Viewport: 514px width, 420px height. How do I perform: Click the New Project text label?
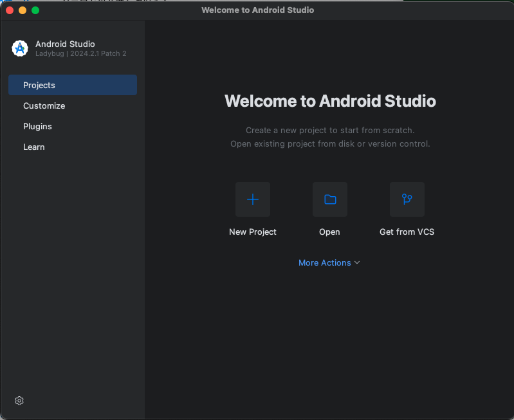coord(253,232)
